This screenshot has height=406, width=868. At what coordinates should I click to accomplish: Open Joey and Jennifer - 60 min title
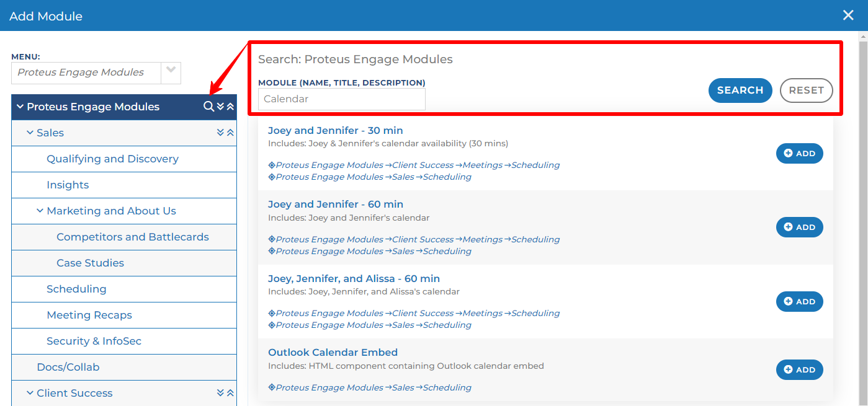(336, 204)
